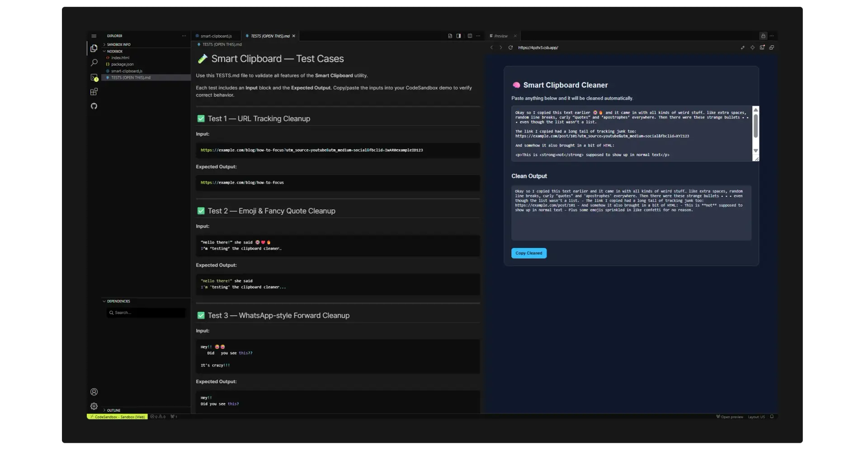Click the example.com blog input URL link
The image size is (868, 456).
coord(311,150)
